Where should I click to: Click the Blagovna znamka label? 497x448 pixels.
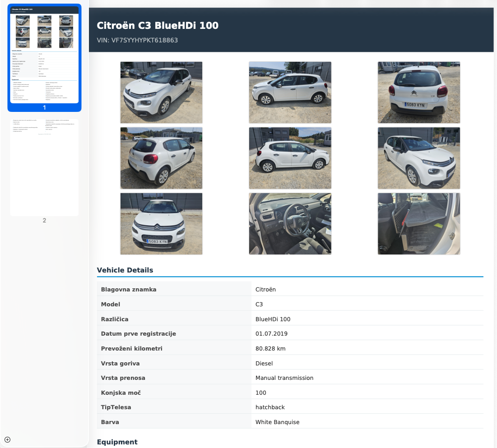[x=128, y=289]
